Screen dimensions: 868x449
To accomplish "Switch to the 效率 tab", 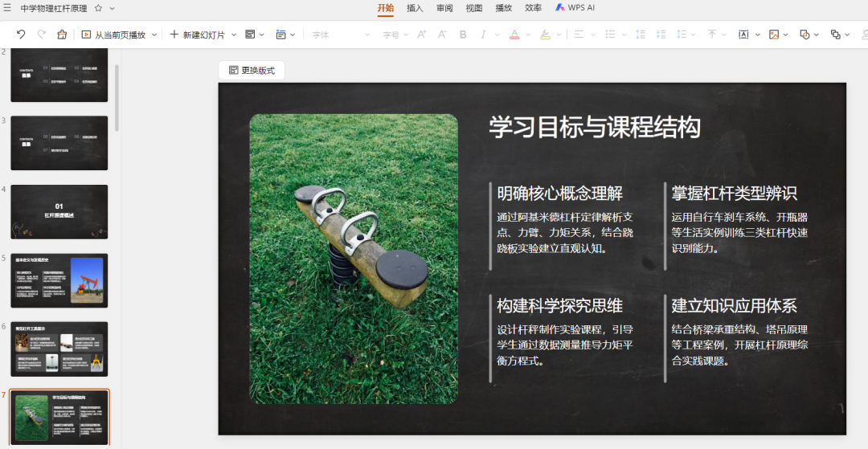I will (533, 8).
